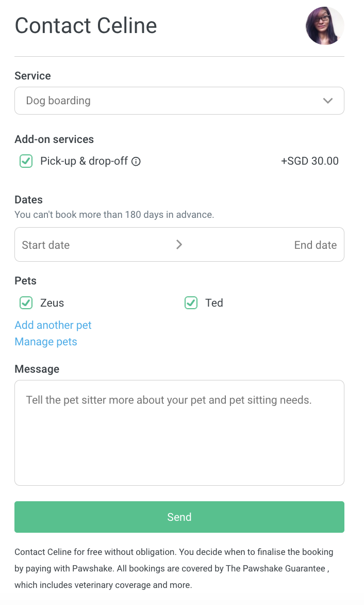Viewport: 364px width, 605px height.
Task: Click the green Send button
Action: (179, 517)
